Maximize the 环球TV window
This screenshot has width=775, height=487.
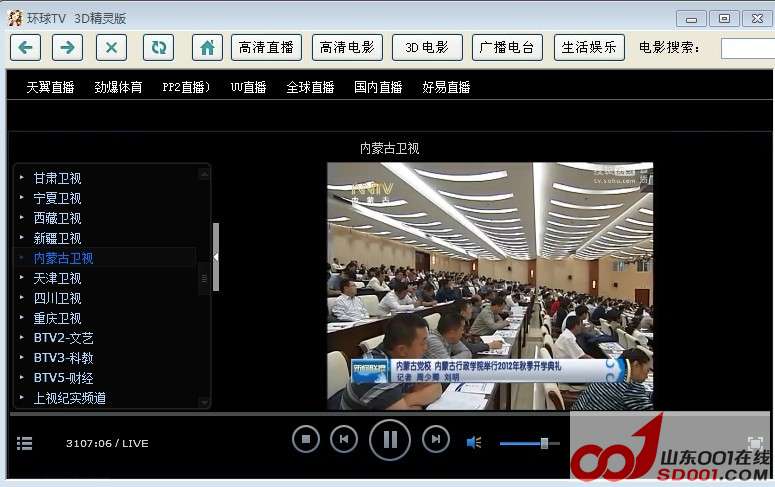724,18
